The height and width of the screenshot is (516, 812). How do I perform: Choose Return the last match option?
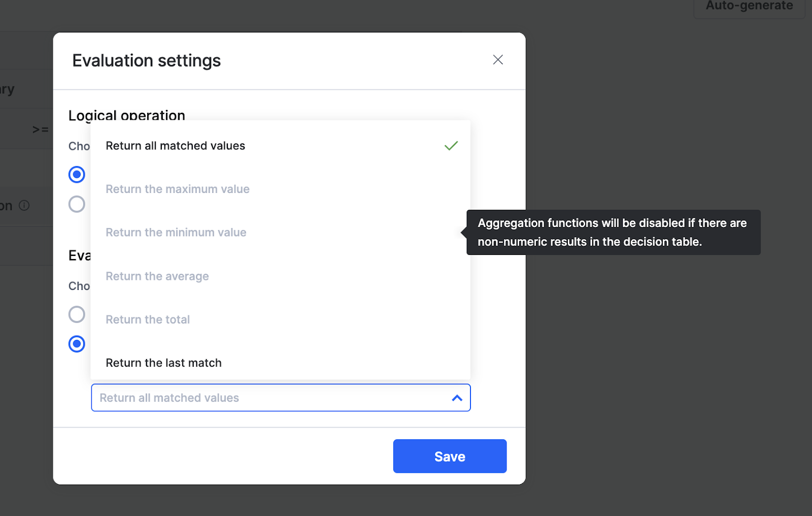tap(281, 363)
